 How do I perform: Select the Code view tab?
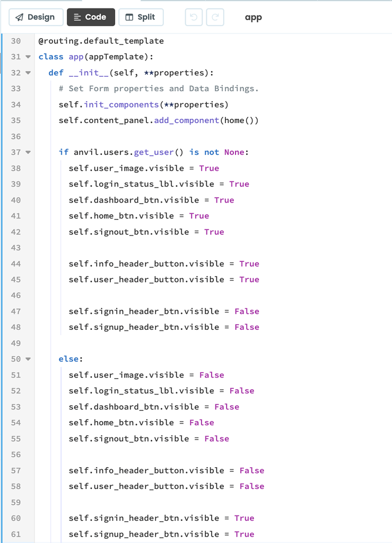(91, 17)
